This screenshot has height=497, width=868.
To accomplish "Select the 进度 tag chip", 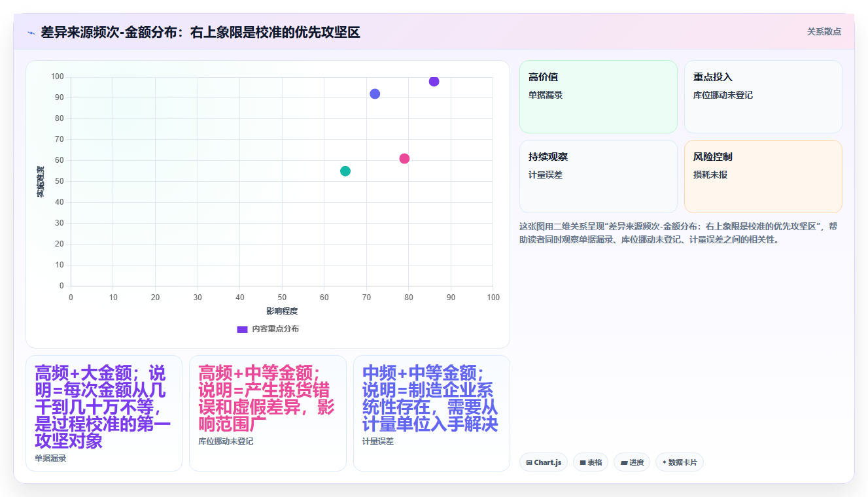I will [632, 462].
